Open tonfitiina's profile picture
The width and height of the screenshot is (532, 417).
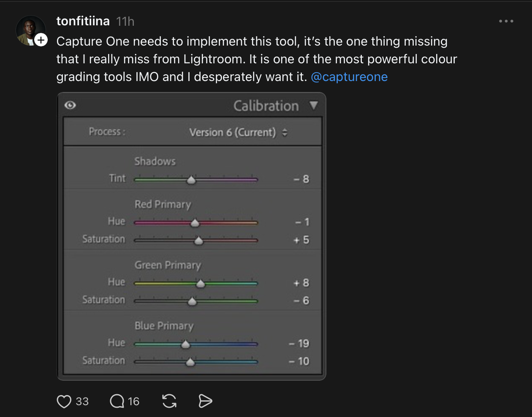pyautogui.click(x=29, y=30)
